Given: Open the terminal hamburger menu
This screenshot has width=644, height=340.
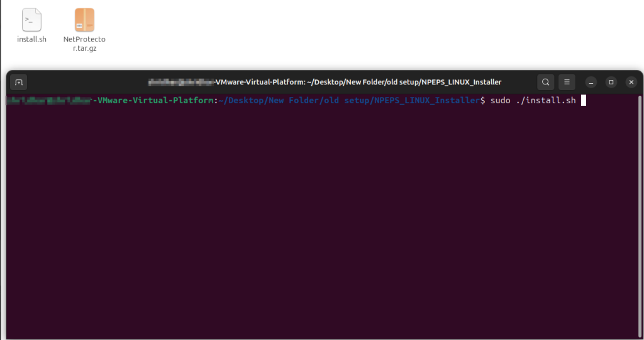Looking at the screenshot, I should point(567,82).
